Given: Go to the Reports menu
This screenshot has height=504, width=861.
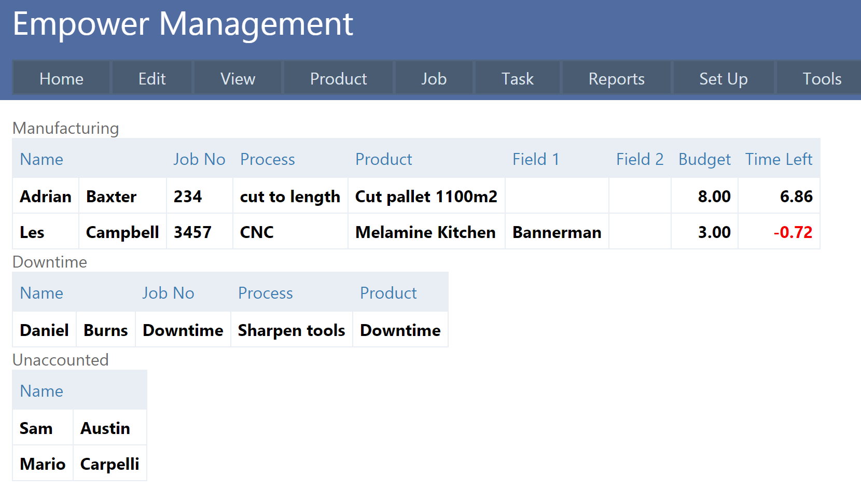Looking at the screenshot, I should pyautogui.click(x=616, y=79).
